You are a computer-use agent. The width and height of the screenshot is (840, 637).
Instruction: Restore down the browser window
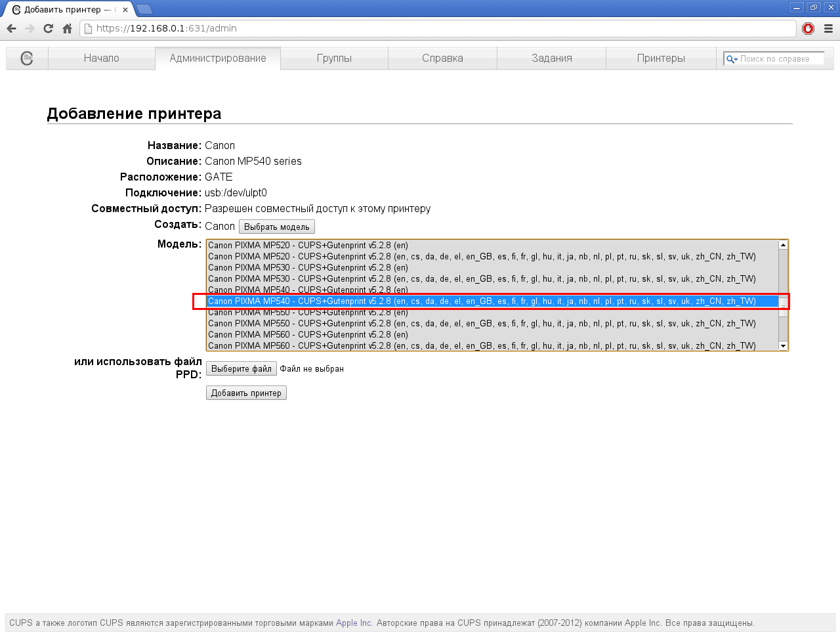(x=814, y=7)
